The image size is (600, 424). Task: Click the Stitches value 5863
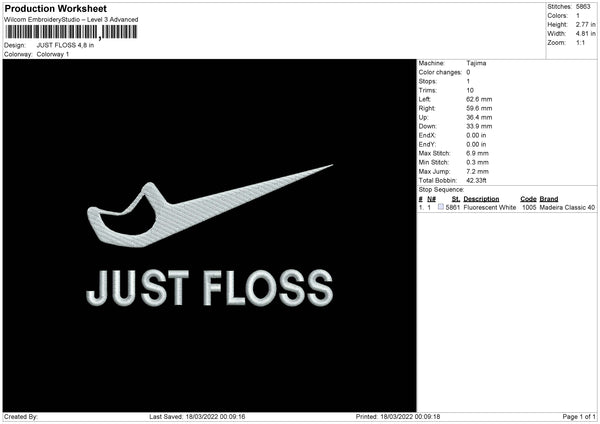click(583, 7)
